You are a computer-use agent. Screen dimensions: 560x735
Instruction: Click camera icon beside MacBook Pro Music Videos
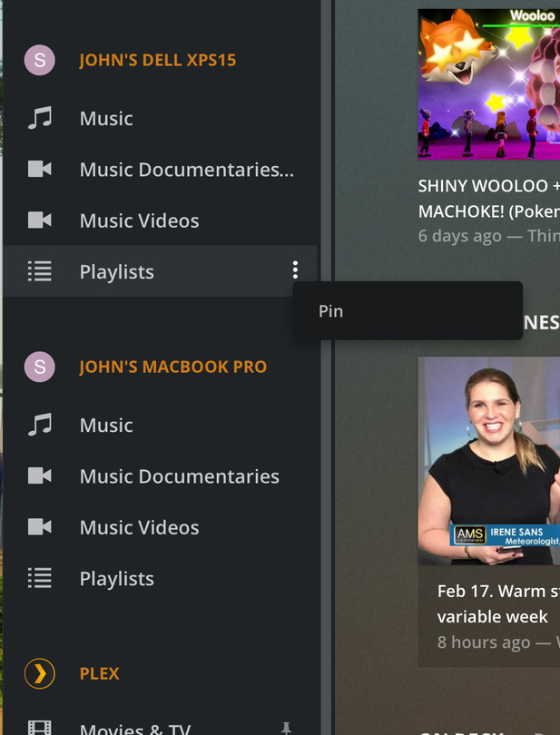[39, 527]
